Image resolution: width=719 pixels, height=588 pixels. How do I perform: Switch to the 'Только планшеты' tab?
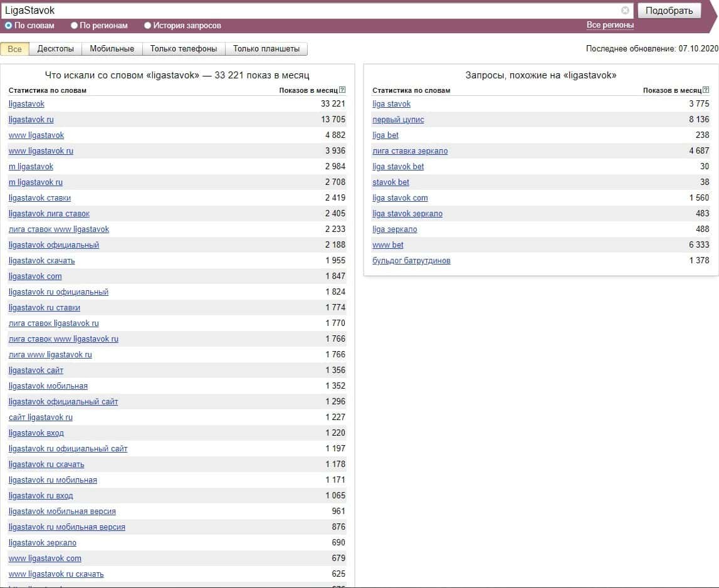pos(266,49)
